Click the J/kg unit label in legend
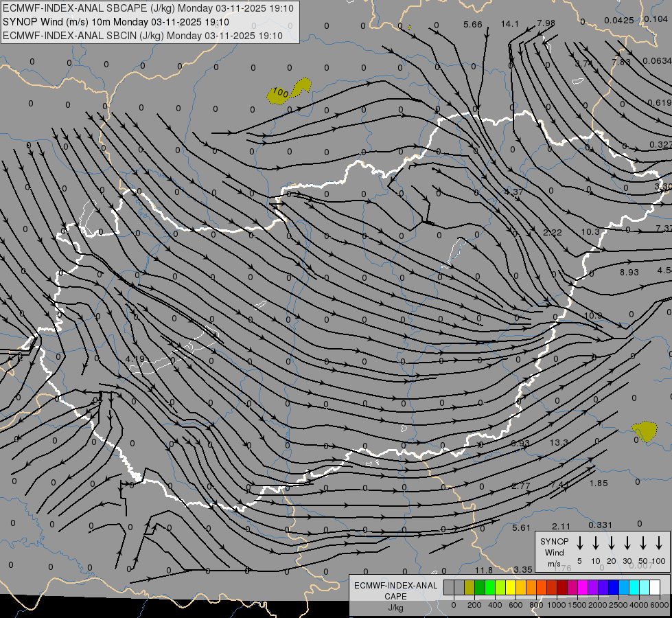Image resolution: width=672 pixels, height=618 pixels. 395,608
